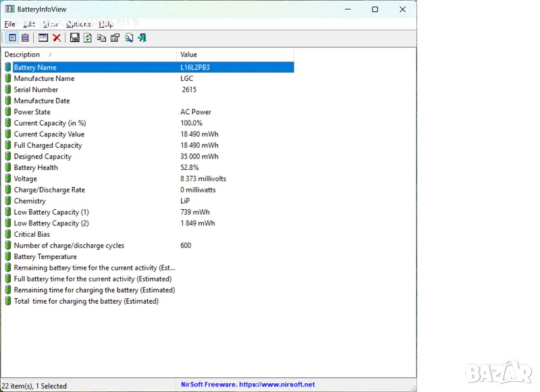Click the Show Battery Information toolbar icon
540x392 pixels.
point(12,38)
